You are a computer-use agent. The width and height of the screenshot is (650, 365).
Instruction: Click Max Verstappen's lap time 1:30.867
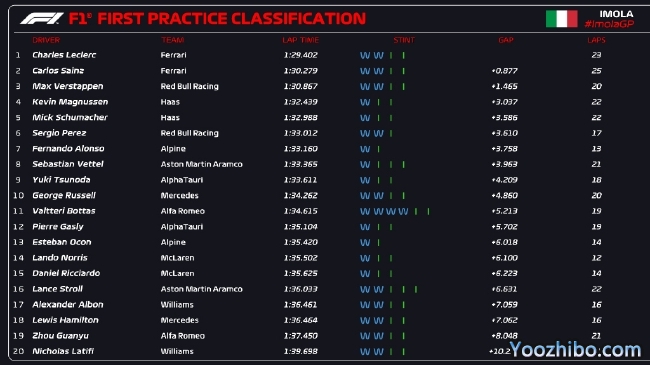pyautogui.click(x=301, y=86)
